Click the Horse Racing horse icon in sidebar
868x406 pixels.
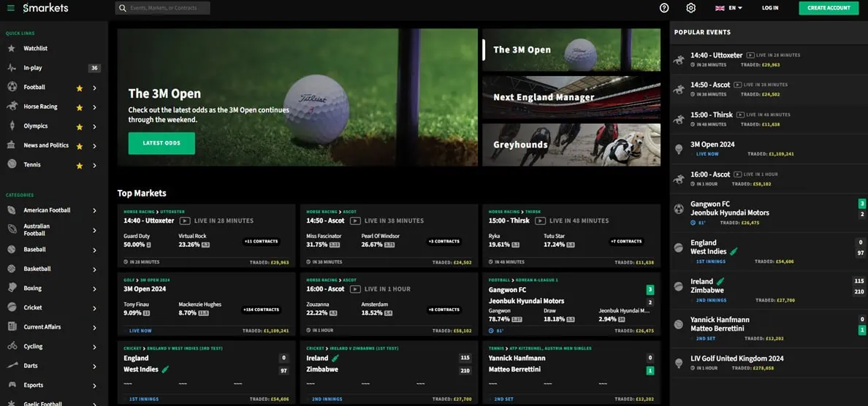pyautogui.click(x=12, y=106)
